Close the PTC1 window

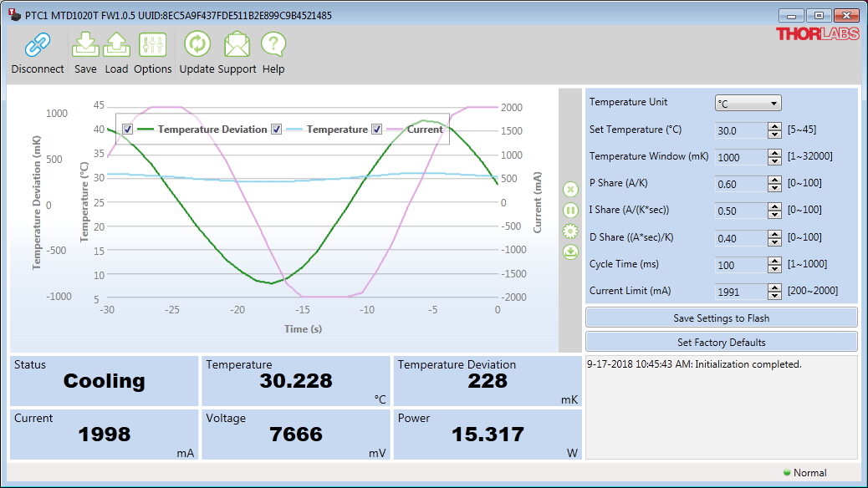[846, 16]
